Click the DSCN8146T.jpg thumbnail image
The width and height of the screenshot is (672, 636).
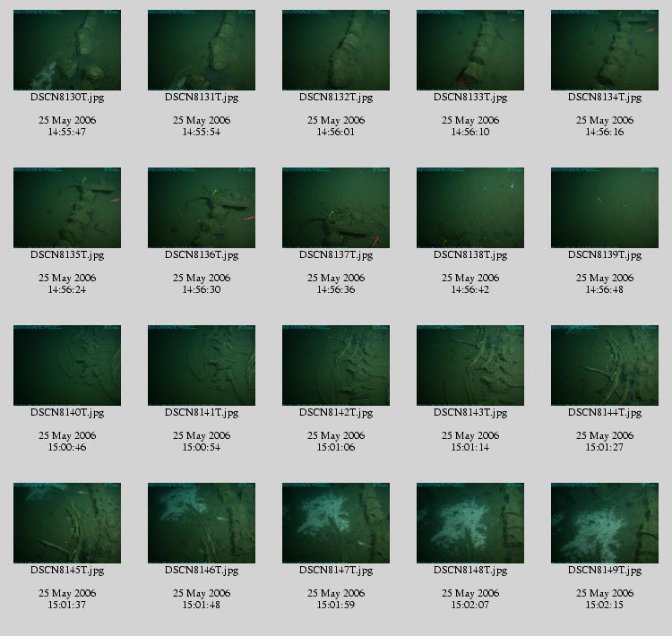pyautogui.click(x=202, y=523)
